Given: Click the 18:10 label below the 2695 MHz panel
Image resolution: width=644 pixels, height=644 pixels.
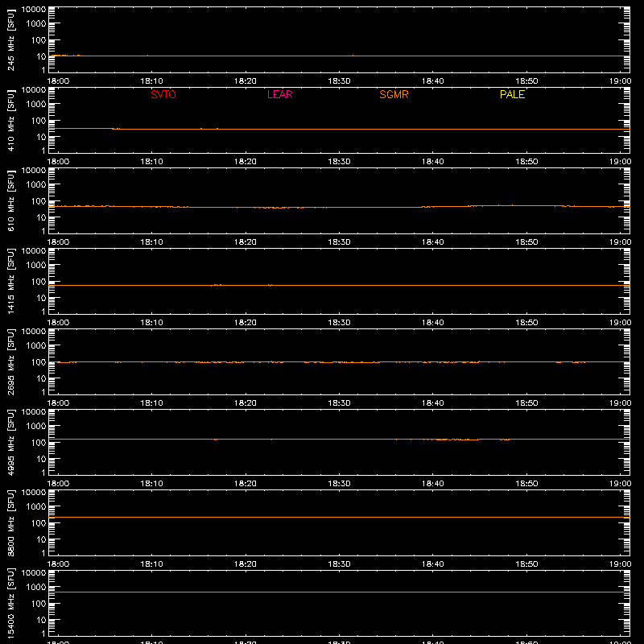Looking at the screenshot, I should pos(151,403).
